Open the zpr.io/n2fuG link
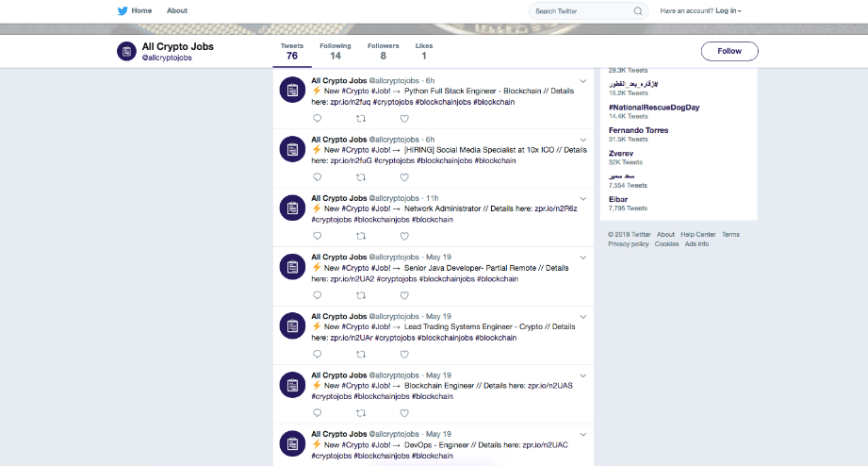The width and height of the screenshot is (868, 466). [351, 160]
